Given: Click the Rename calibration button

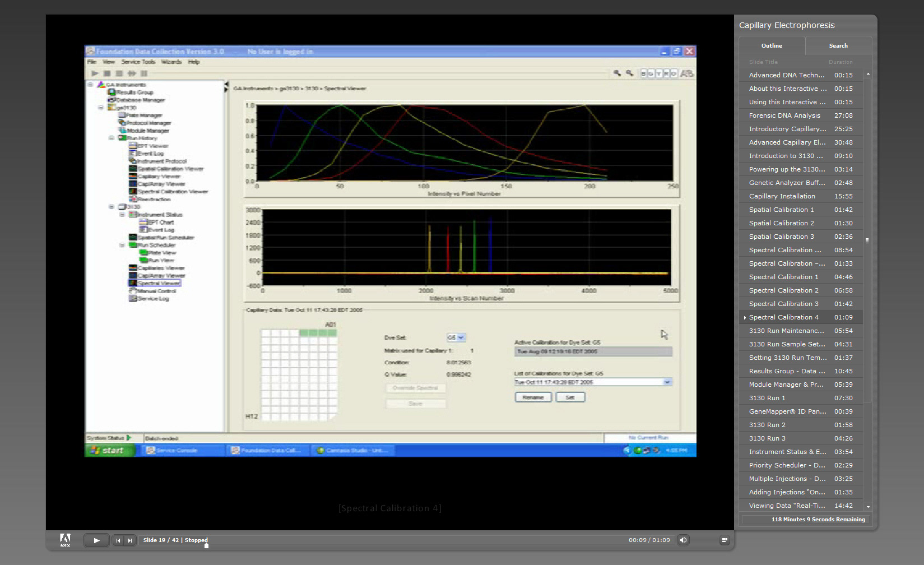Looking at the screenshot, I should click(x=533, y=397).
